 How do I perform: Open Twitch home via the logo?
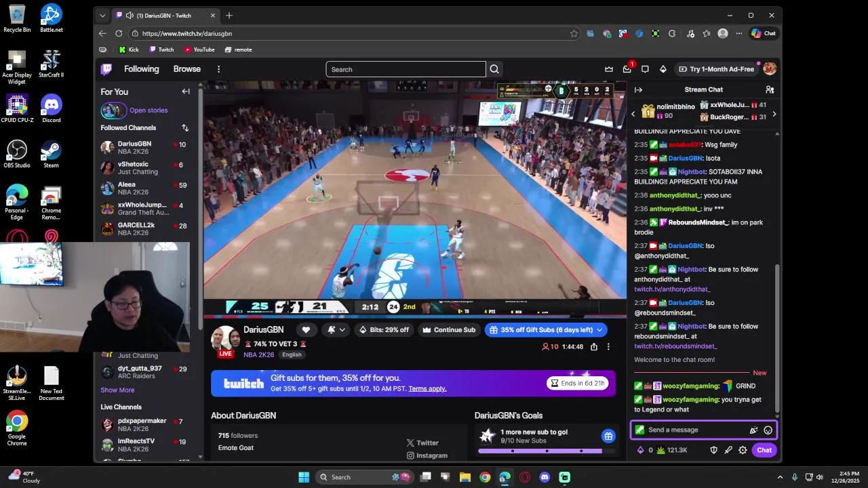106,69
